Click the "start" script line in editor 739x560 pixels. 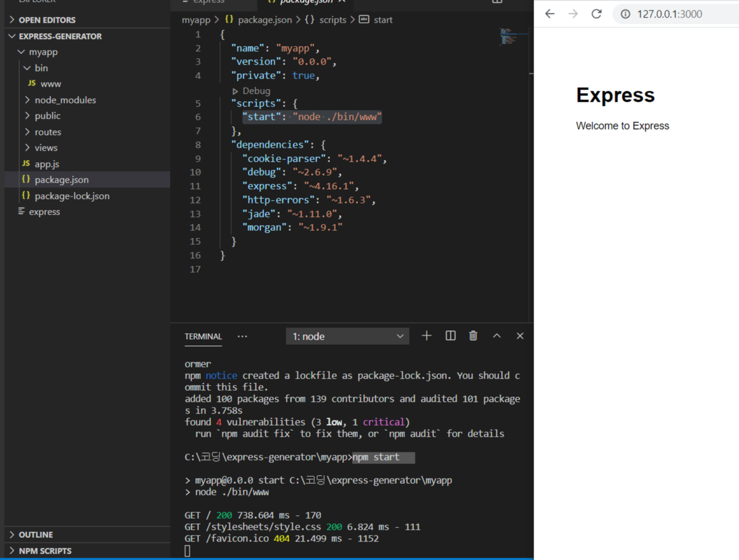tap(312, 117)
